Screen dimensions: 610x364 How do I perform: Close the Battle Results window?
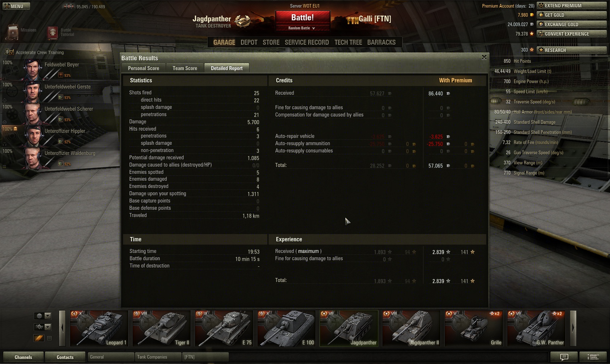tap(484, 57)
